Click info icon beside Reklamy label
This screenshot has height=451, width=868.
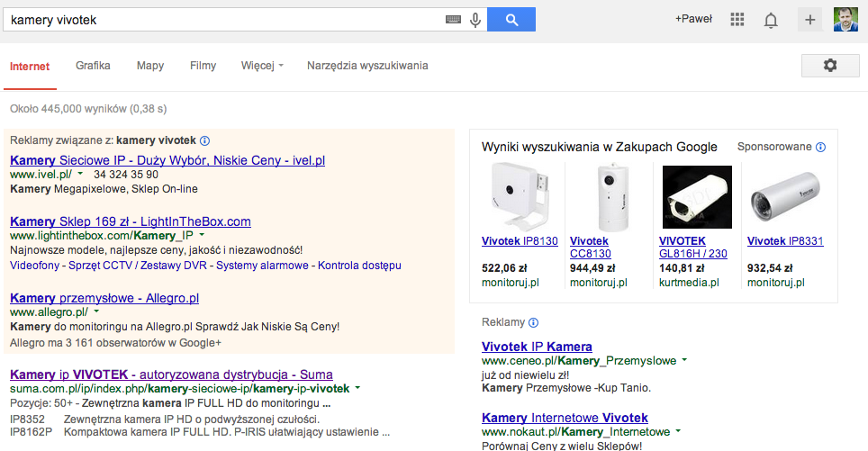533,322
